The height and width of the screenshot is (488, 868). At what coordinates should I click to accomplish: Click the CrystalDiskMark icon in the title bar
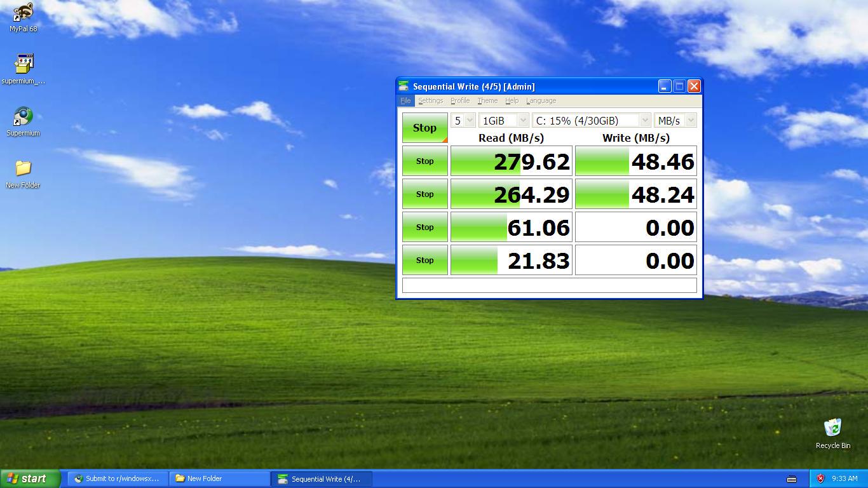tap(405, 86)
